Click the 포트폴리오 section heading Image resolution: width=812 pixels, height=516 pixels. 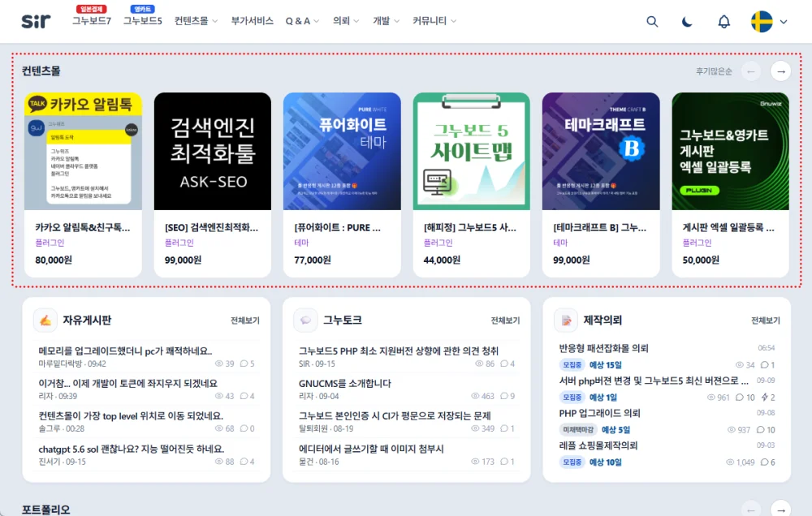point(45,510)
